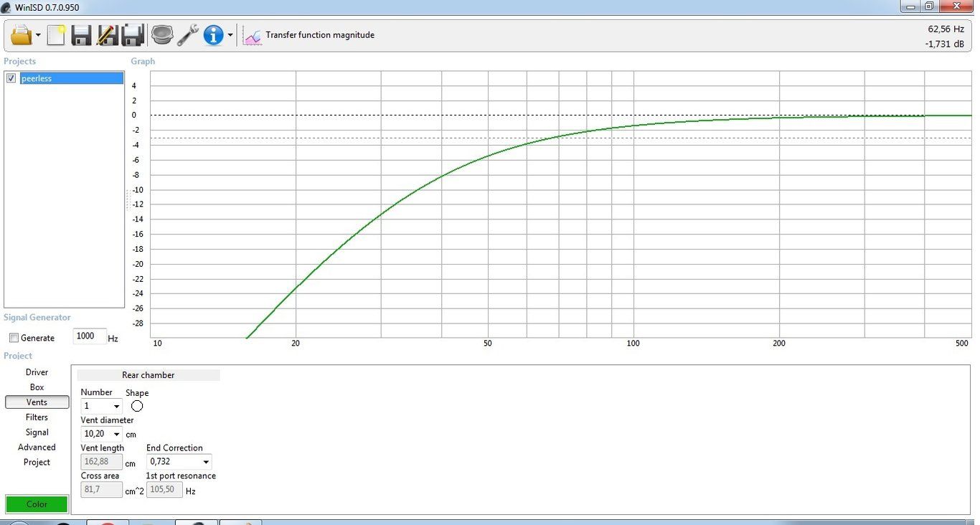The width and height of the screenshot is (980, 525).
Task: Expand the open-folder dropdown arrow
Action: coord(38,35)
